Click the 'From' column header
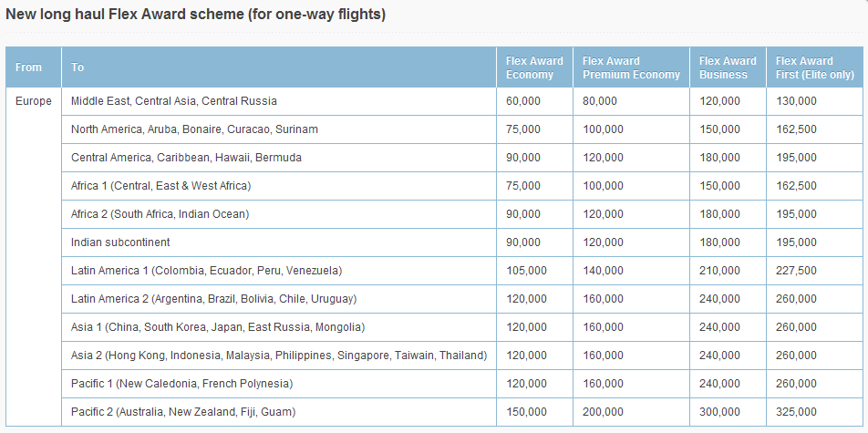The height and width of the screenshot is (433, 868). [x=29, y=67]
